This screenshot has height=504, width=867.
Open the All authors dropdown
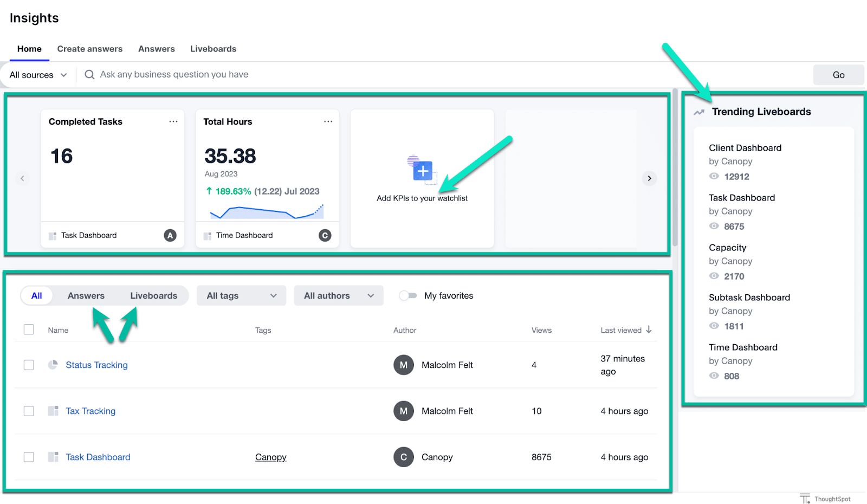(338, 295)
